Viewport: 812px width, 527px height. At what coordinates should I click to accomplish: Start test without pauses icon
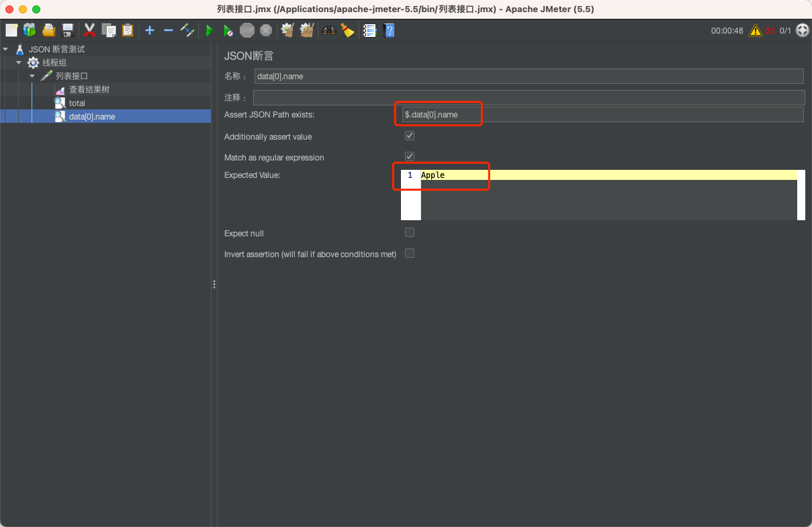click(228, 30)
